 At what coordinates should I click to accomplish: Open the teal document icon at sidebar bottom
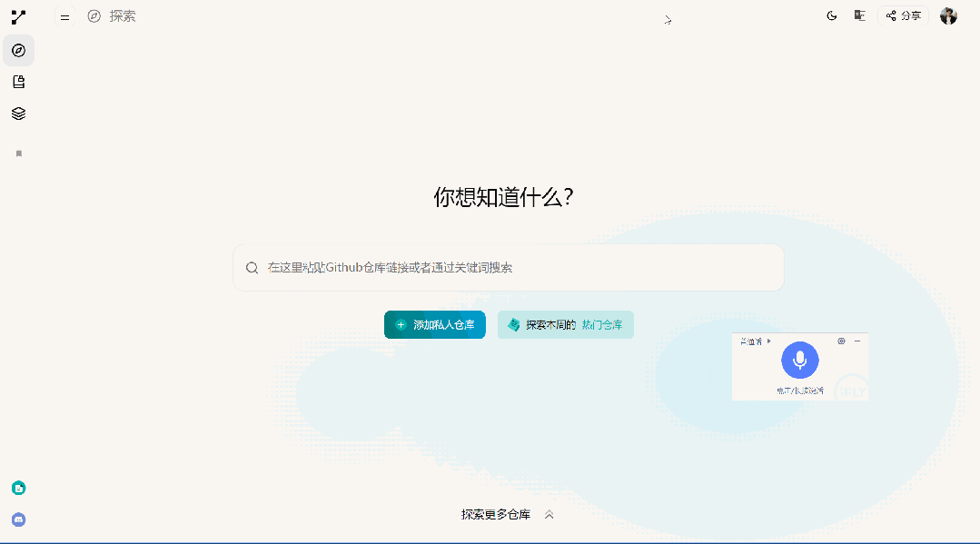point(19,489)
